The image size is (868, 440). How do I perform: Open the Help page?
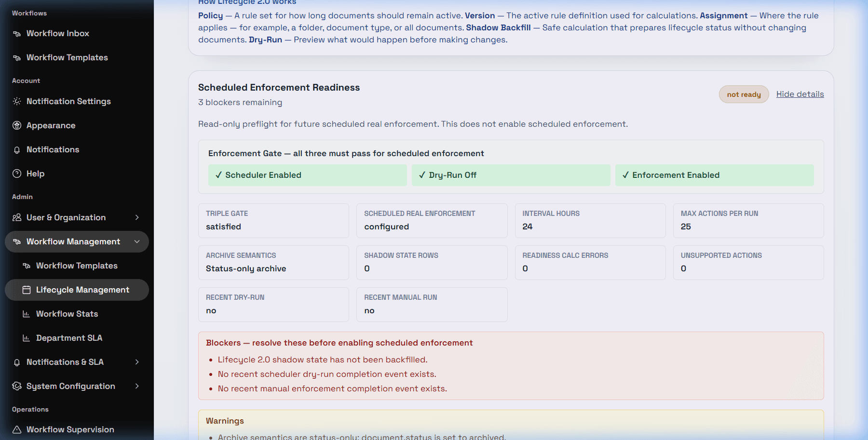(77, 173)
